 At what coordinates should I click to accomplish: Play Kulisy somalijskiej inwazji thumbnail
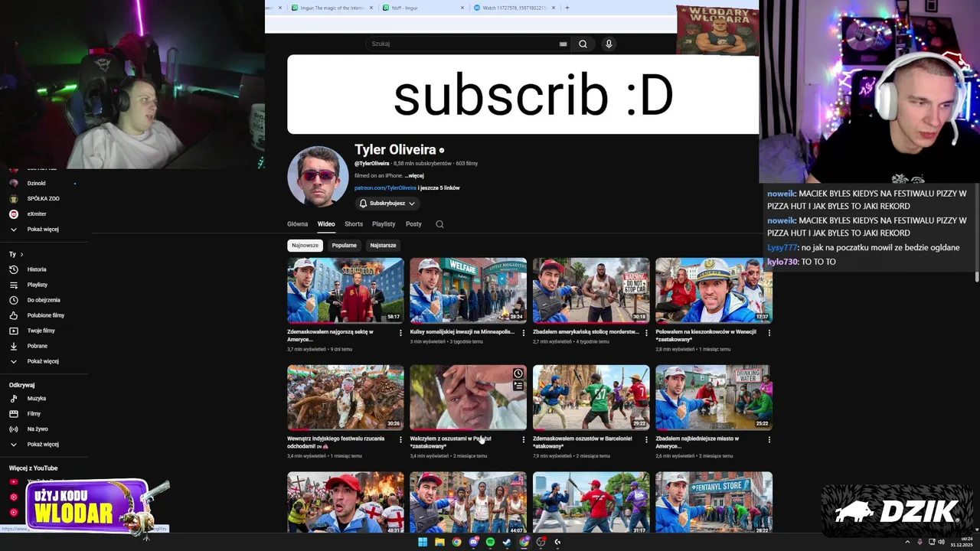[x=468, y=291]
